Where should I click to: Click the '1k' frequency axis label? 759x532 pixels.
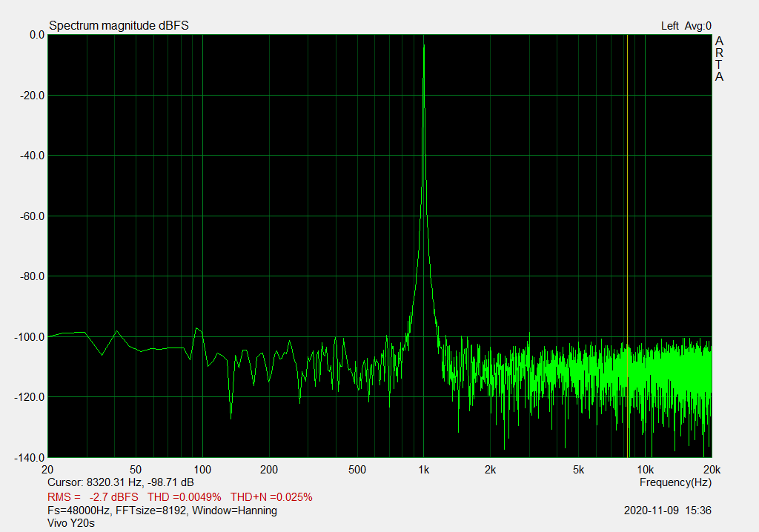423,470
